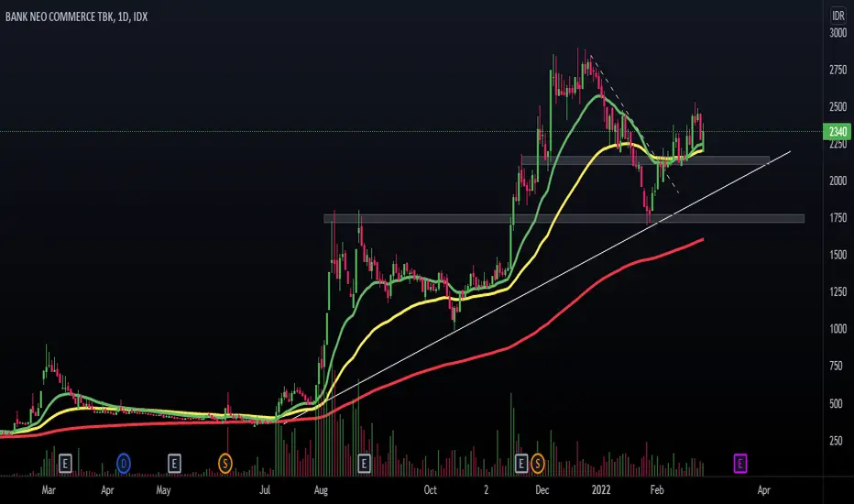Click the 500 price axis label

click(x=836, y=404)
